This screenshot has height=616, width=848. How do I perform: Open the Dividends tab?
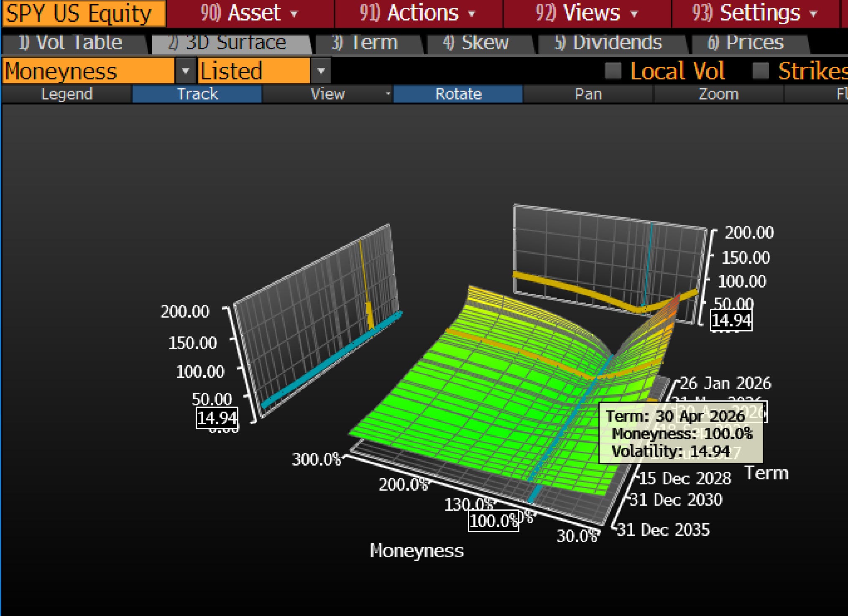tap(609, 43)
